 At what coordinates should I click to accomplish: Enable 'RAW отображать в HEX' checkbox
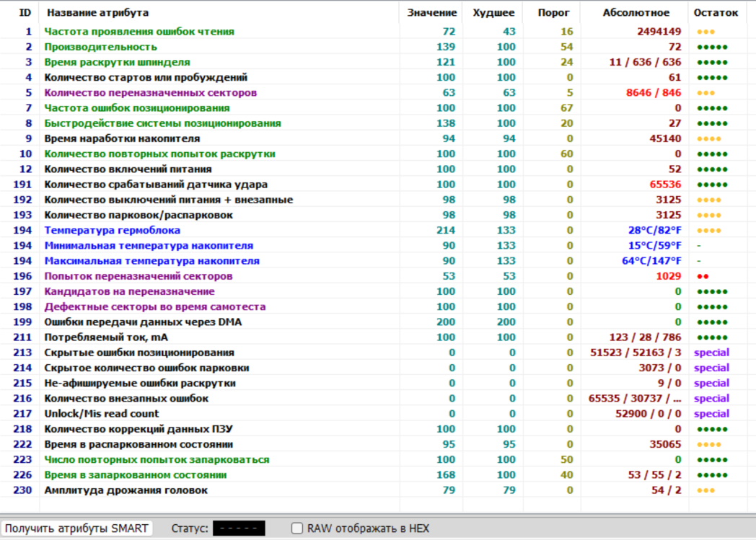[296, 528]
